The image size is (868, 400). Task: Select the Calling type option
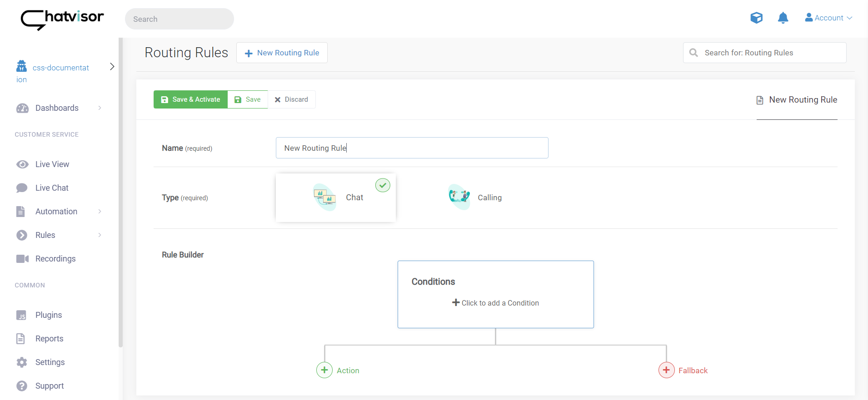[x=474, y=198]
